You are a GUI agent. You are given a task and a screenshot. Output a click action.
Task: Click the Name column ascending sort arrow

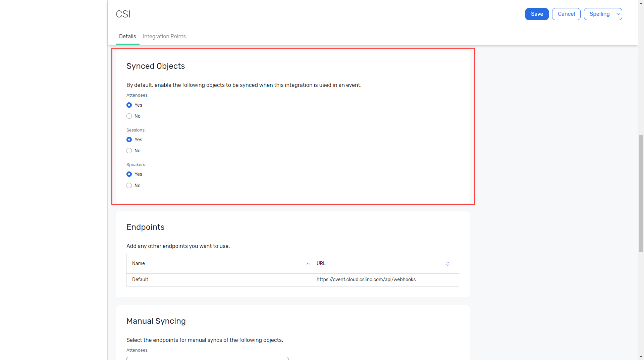pos(308,264)
